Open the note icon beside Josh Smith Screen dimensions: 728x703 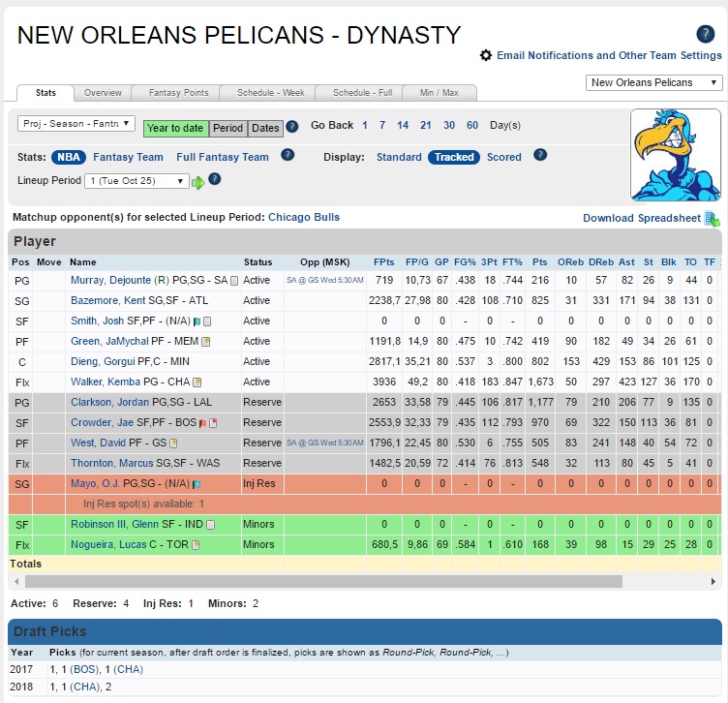coord(207,321)
